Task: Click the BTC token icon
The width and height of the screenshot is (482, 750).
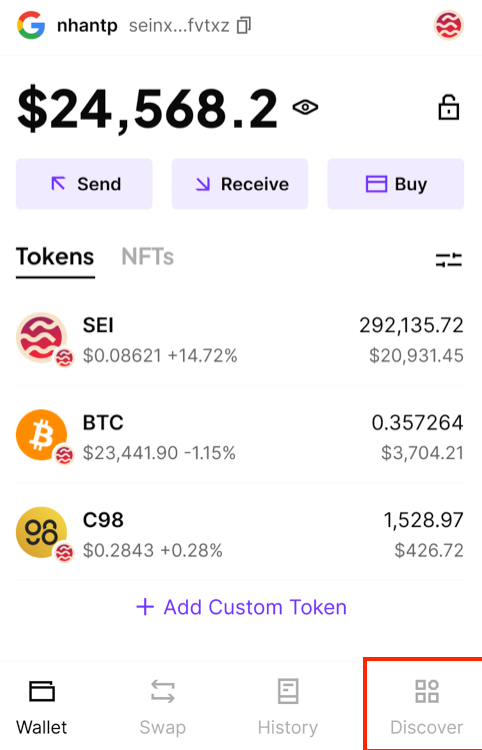Action: coord(42,435)
